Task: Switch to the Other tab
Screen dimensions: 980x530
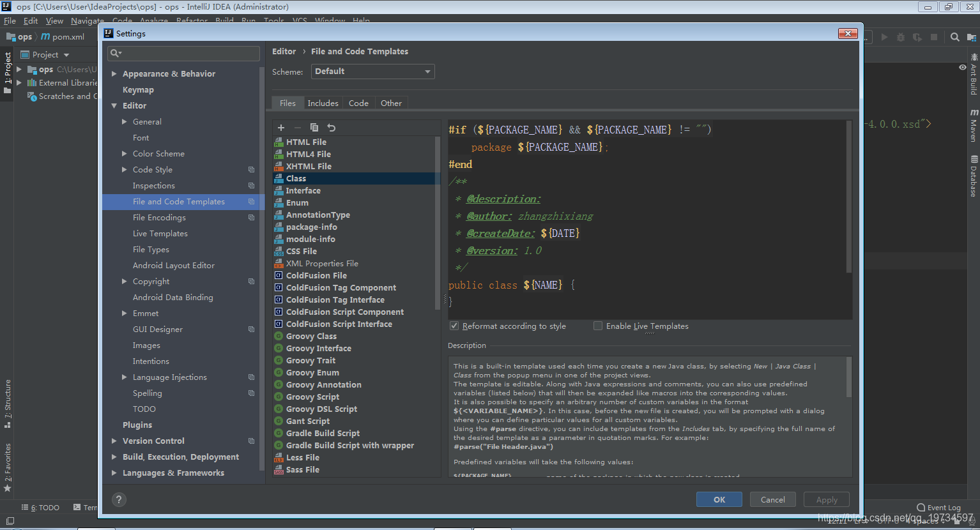Action: pyautogui.click(x=391, y=103)
